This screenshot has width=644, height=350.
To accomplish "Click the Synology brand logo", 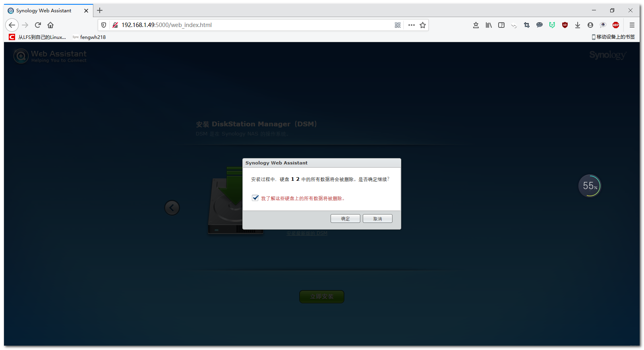I will [608, 55].
